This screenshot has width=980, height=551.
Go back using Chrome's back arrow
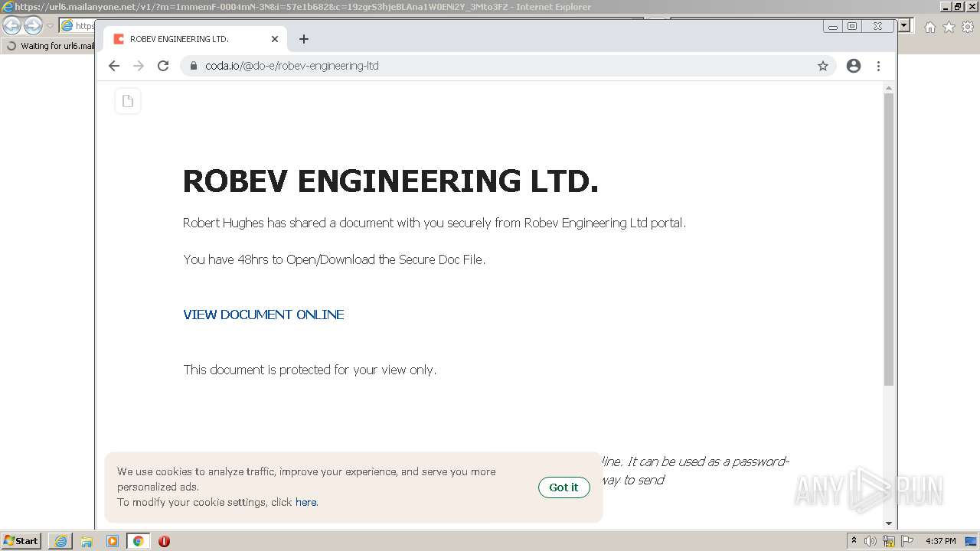(114, 66)
